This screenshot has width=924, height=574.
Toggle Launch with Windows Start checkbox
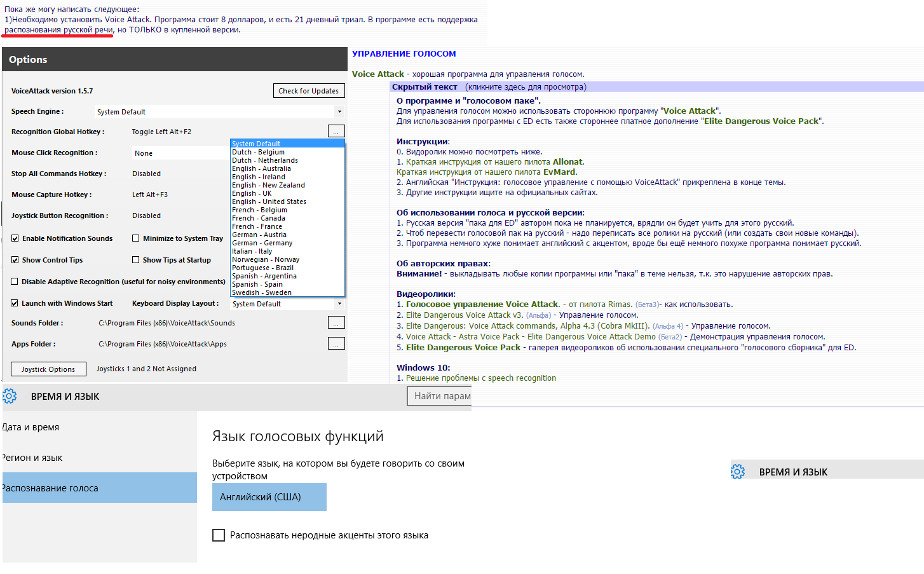pos(15,303)
